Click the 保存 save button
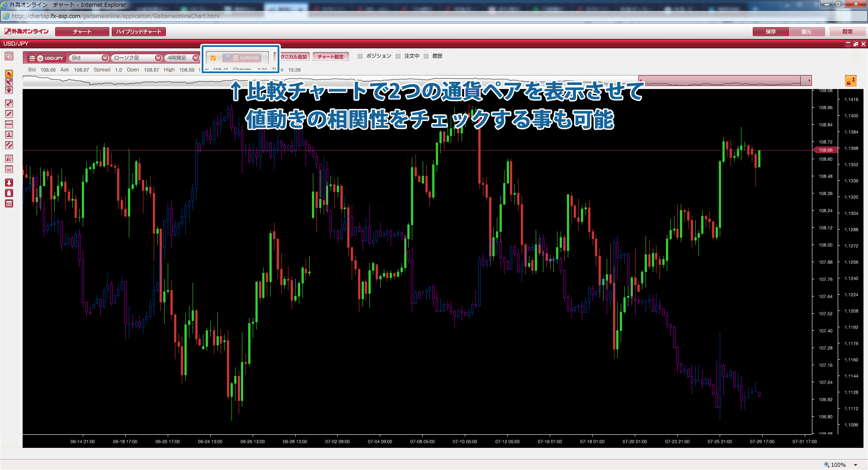The height and width of the screenshot is (470, 868). pos(770,32)
